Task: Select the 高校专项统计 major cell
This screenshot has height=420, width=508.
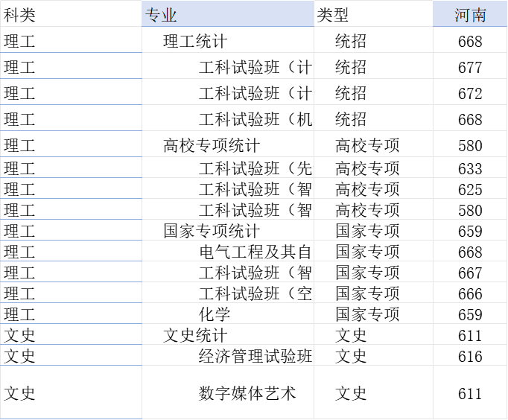Action: click(212, 146)
